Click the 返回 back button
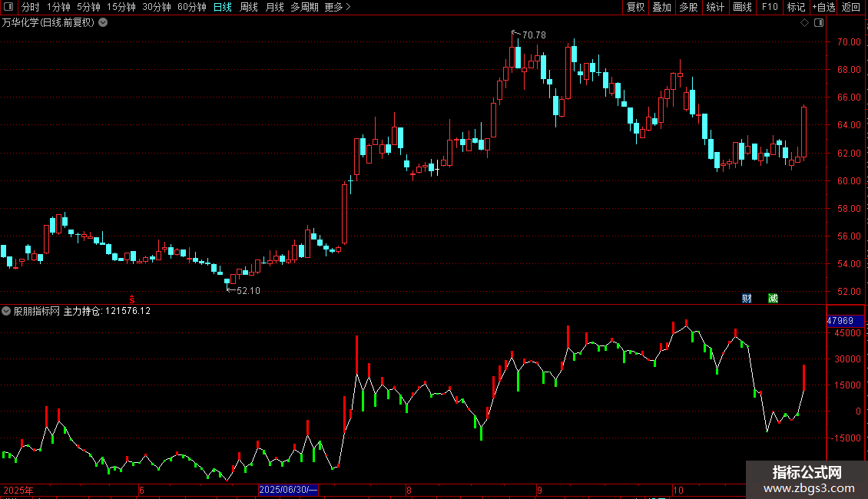Viewport: 868px width, 499px height. pos(851,7)
